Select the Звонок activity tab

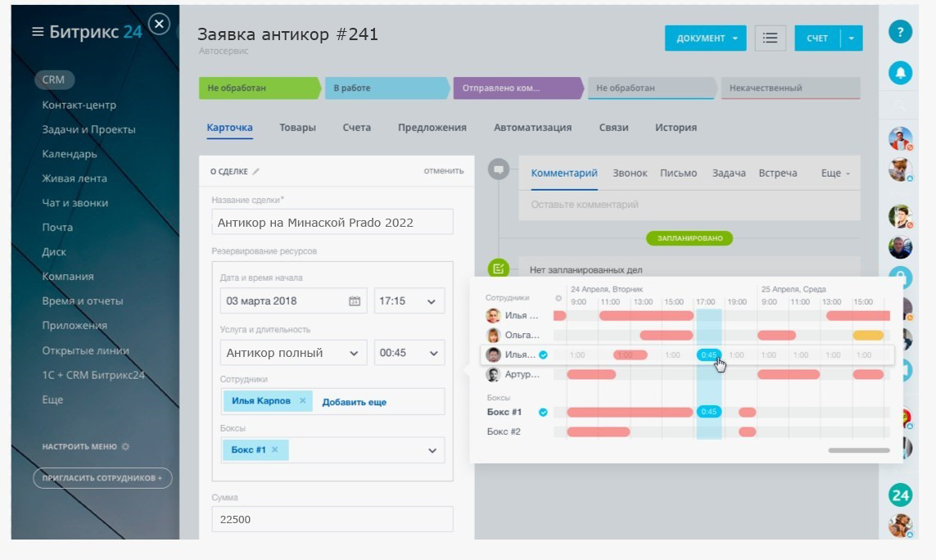pyautogui.click(x=630, y=173)
